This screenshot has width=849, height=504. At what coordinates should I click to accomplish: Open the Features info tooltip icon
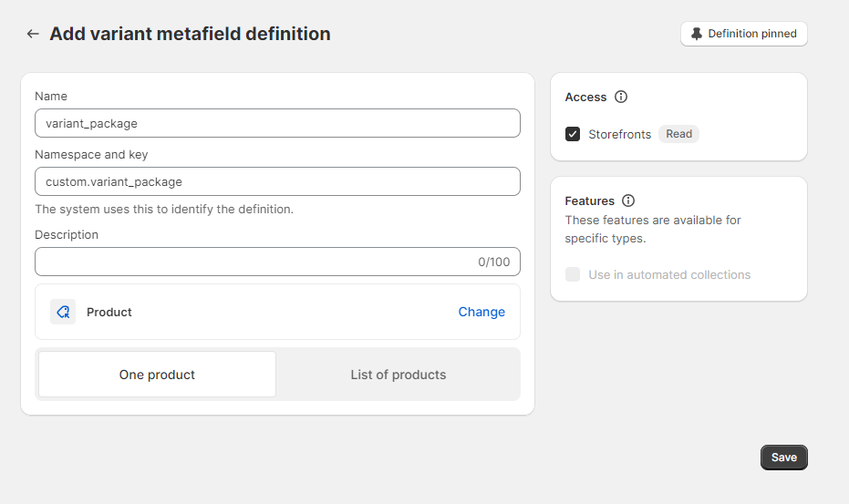tap(628, 201)
